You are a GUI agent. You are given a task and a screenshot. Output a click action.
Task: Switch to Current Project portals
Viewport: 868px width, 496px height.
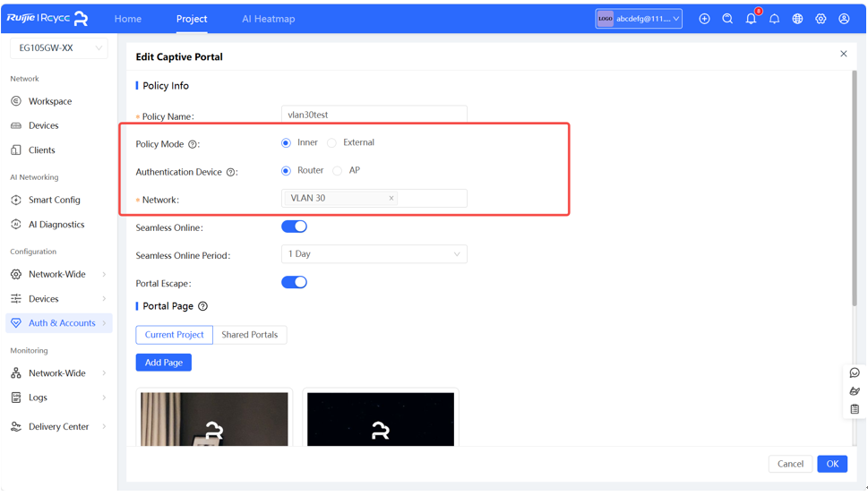coord(175,335)
